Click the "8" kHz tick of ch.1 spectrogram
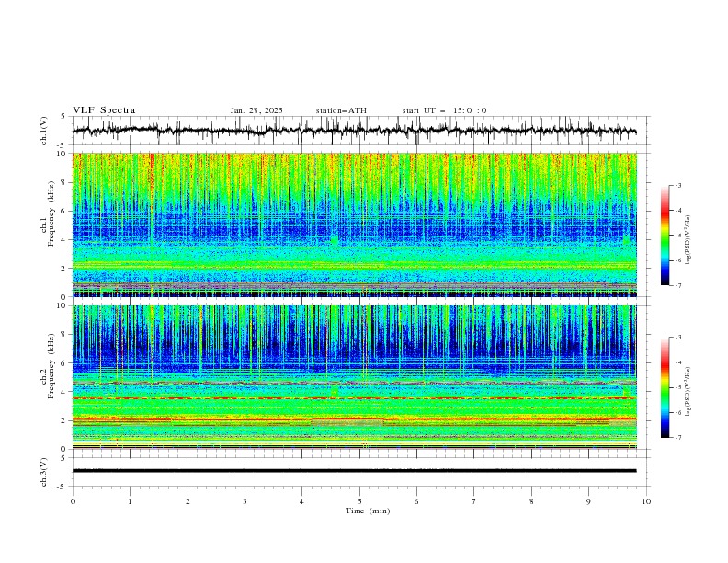The height and width of the screenshot is (563, 728). coord(64,182)
